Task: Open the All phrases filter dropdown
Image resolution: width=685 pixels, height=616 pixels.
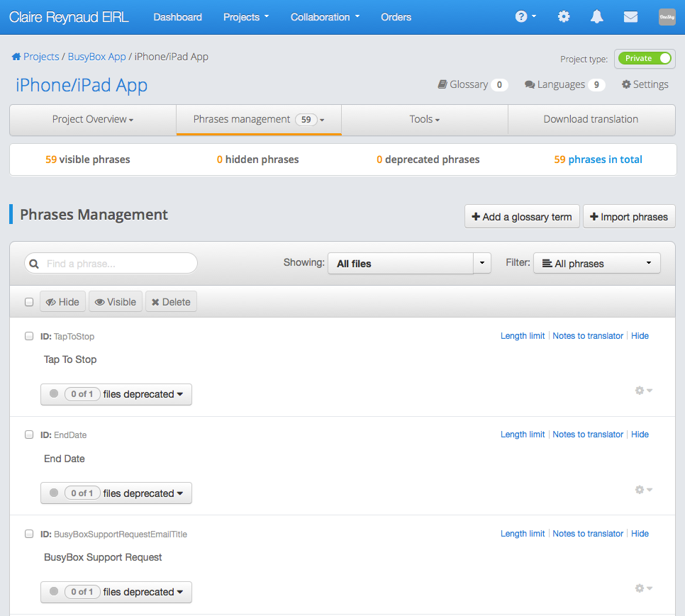Action: click(597, 263)
